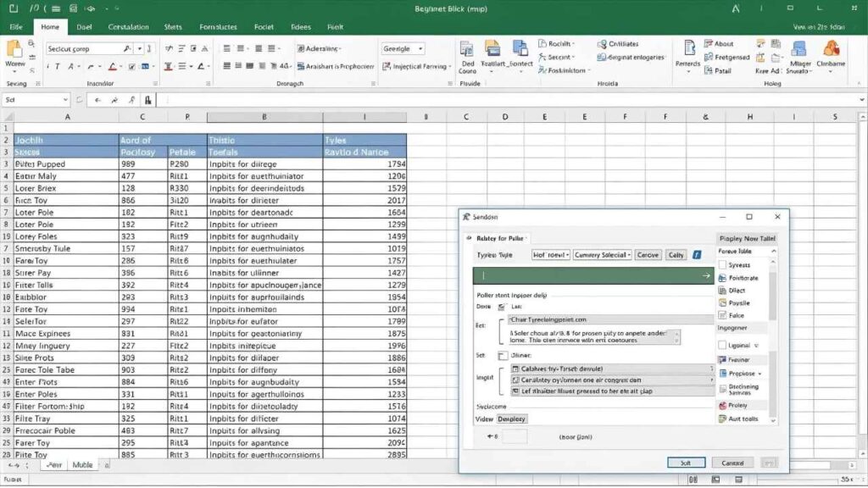Select Poysile in dialog side list

pos(734,303)
